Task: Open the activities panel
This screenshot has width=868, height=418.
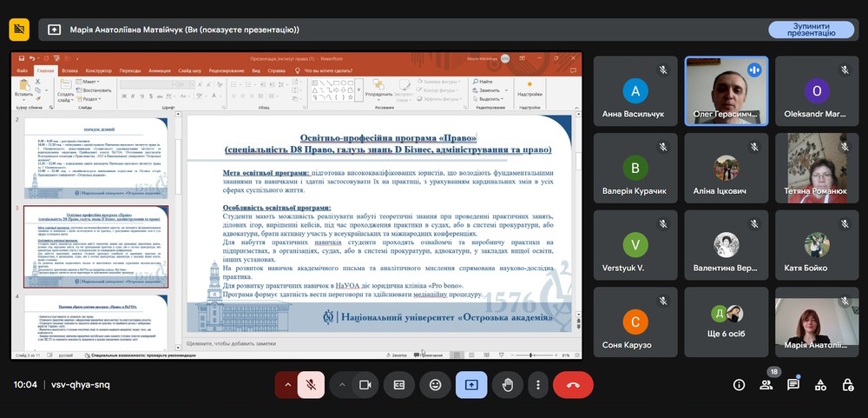Action: (820, 385)
